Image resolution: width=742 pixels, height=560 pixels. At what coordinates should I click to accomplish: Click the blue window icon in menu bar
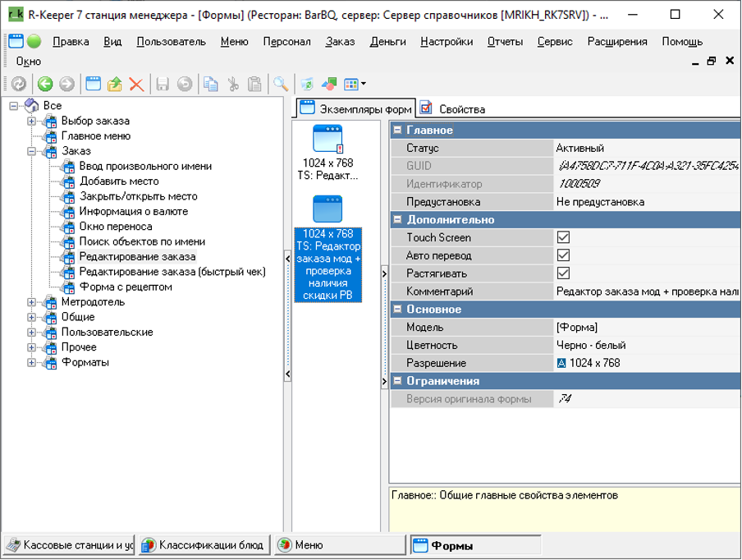pos(16,41)
